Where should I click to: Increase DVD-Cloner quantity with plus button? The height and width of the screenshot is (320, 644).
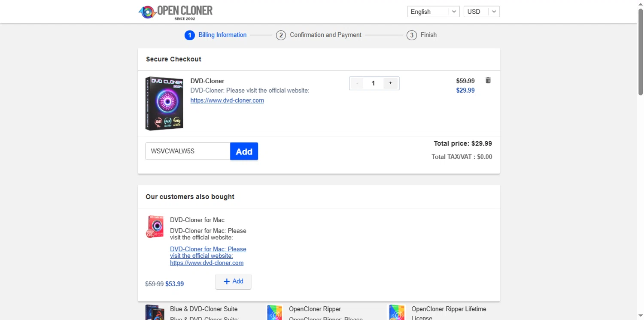point(390,83)
